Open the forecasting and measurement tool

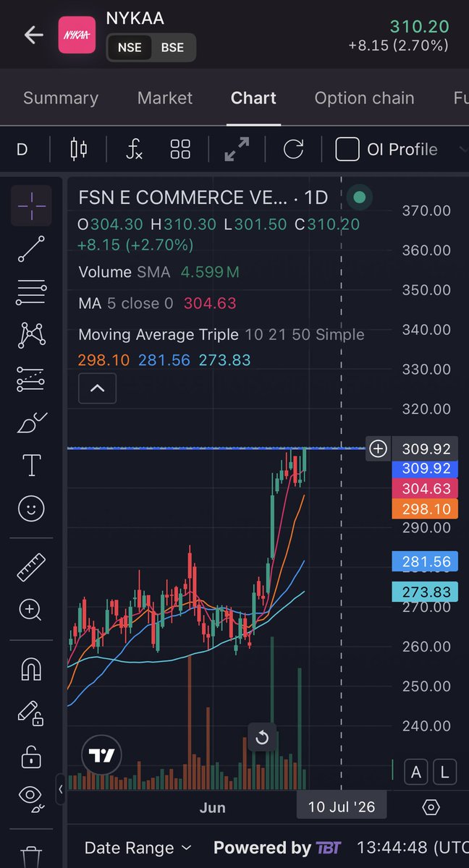[x=31, y=379]
